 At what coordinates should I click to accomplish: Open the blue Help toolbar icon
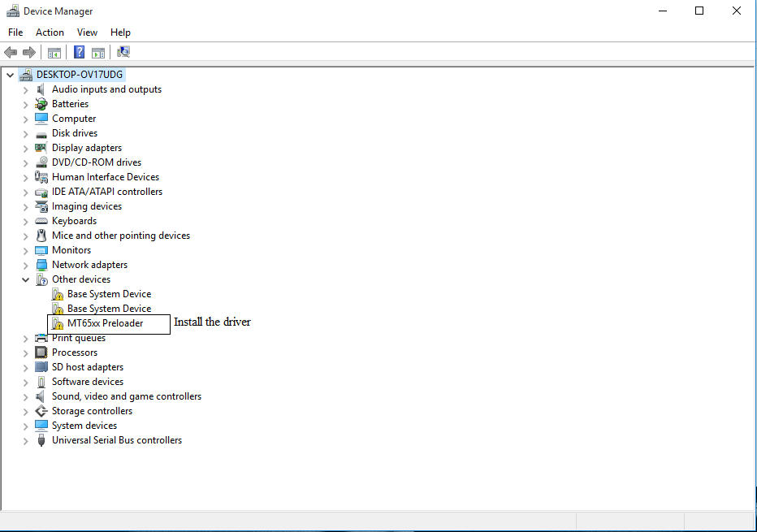click(x=79, y=53)
